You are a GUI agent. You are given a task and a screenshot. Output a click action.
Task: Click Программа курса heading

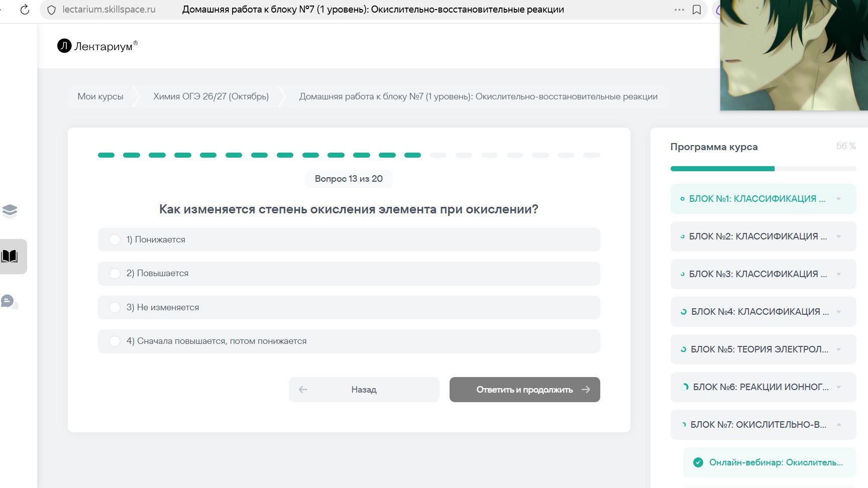pos(714,147)
